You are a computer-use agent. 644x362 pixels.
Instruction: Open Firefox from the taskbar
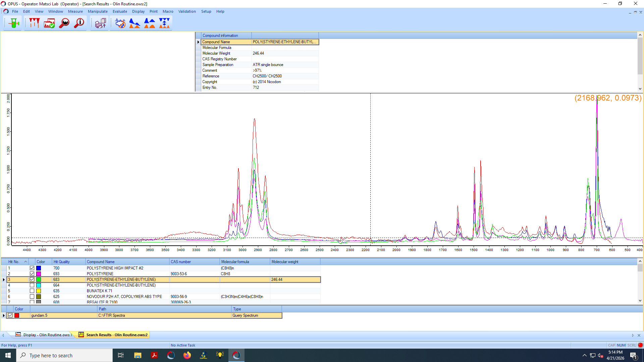(x=187, y=355)
